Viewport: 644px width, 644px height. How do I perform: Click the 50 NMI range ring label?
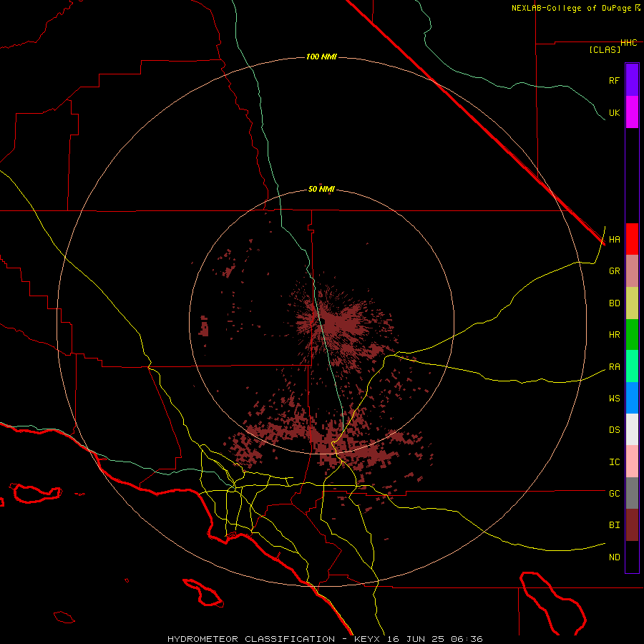321,190
